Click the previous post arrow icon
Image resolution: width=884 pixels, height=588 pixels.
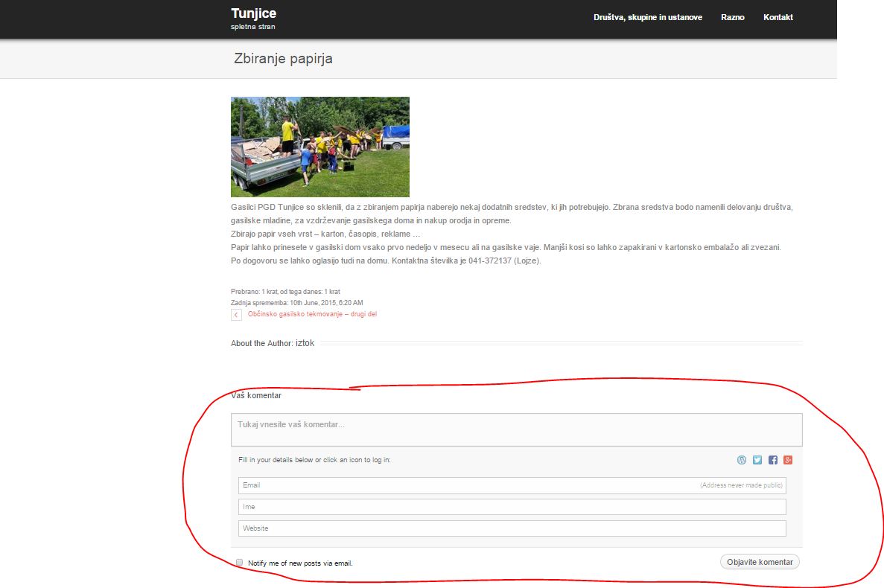point(236,315)
